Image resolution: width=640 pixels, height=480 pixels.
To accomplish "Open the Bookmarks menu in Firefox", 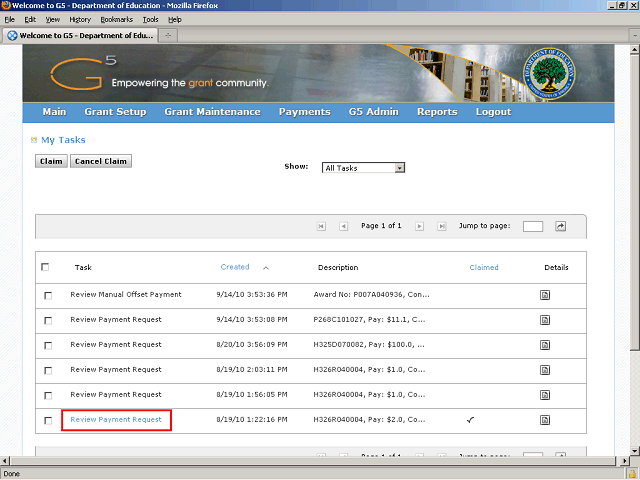I will [x=116, y=19].
